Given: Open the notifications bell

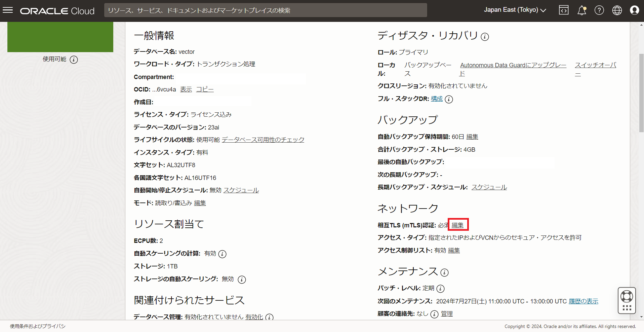Looking at the screenshot, I should [581, 10].
